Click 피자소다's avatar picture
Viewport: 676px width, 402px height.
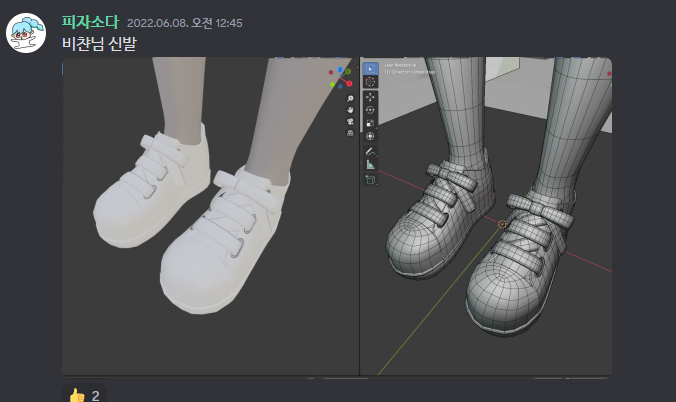[26, 35]
